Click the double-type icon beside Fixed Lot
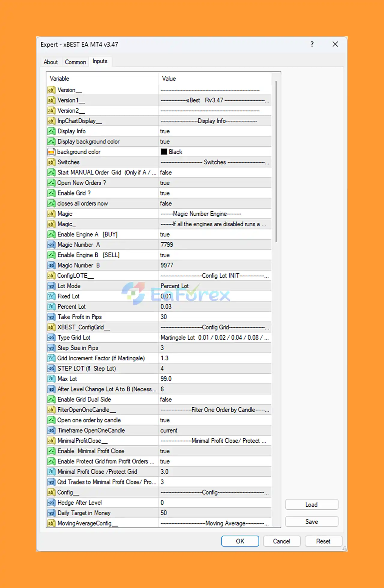384x588 pixels. click(x=51, y=296)
